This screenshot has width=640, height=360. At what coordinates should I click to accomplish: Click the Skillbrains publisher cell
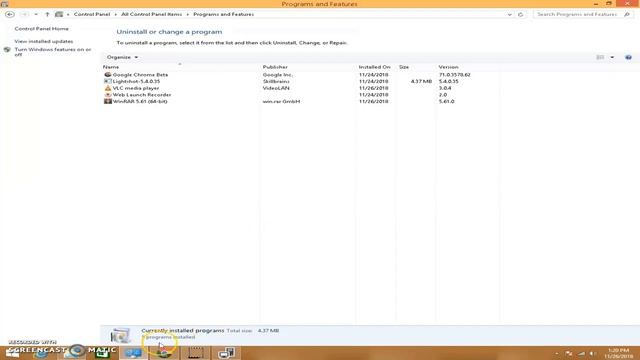click(x=276, y=81)
